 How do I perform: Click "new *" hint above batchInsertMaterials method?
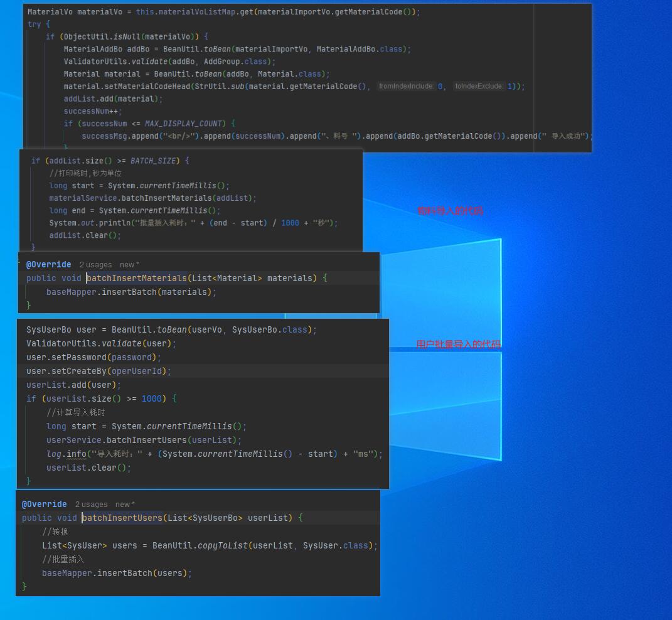pyautogui.click(x=129, y=265)
